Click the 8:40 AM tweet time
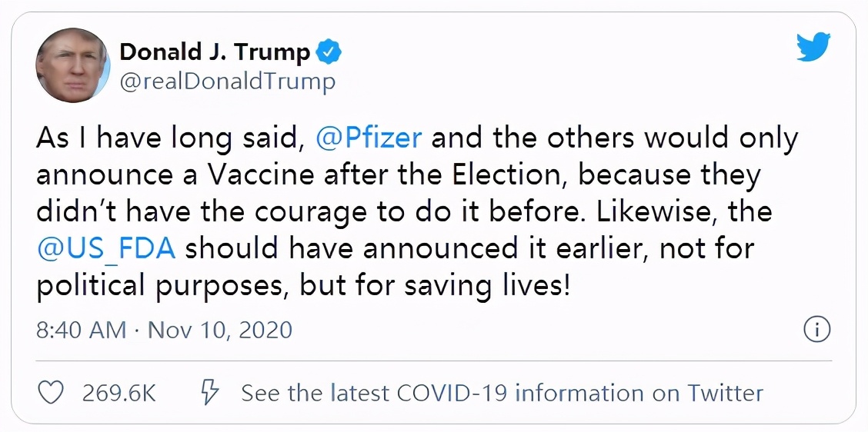868x432 pixels. [x=81, y=331]
